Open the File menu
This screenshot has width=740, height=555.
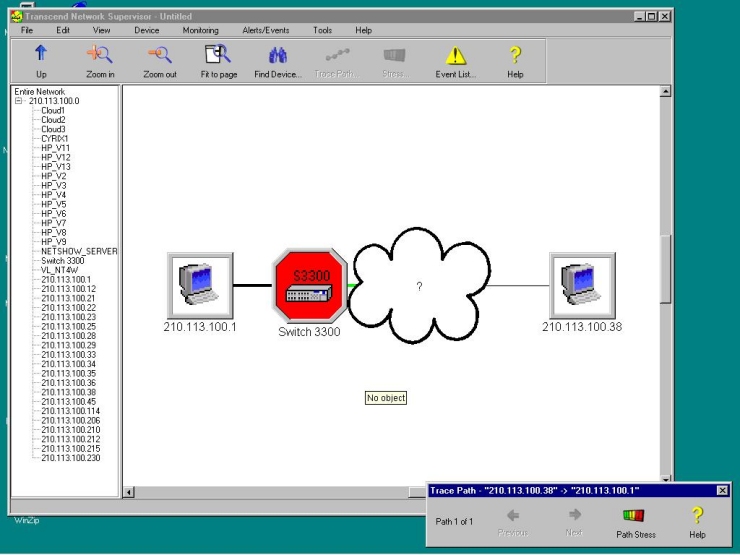click(27, 30)
